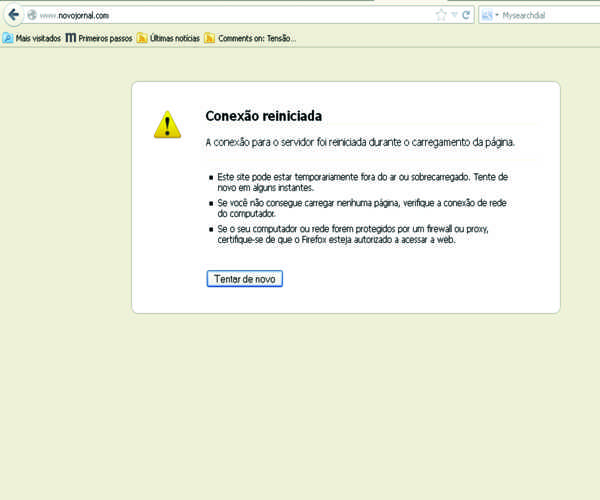Click the site identity globe icon
Screen dimensions: 600x500
coord(32,15)
